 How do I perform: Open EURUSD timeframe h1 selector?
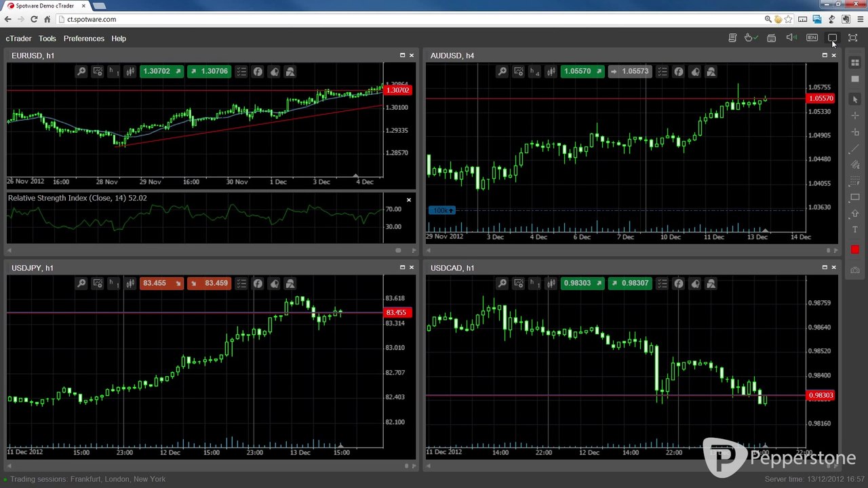coord(114,71)
